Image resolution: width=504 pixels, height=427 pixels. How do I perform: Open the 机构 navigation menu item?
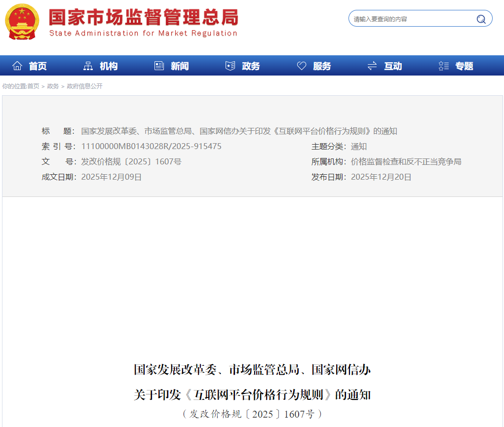tap(109, 66)
